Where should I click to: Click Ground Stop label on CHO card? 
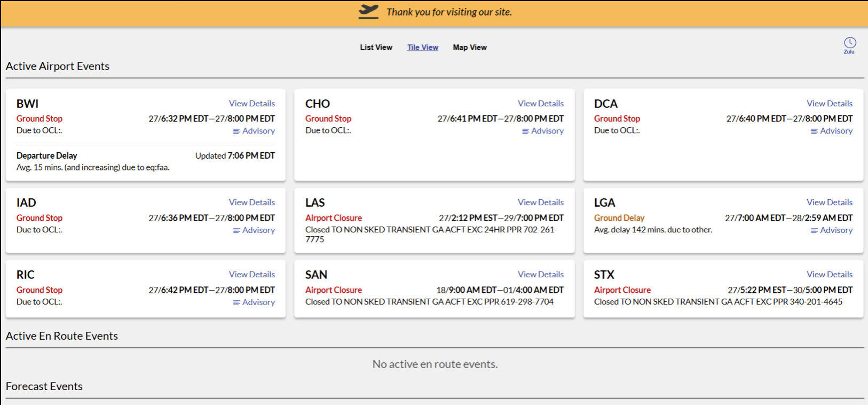click(328, 119)
